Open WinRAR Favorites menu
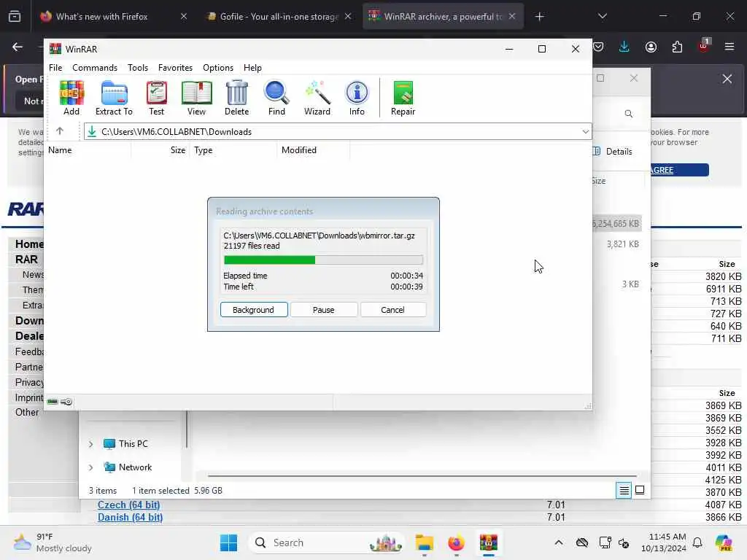 (175, 68)
